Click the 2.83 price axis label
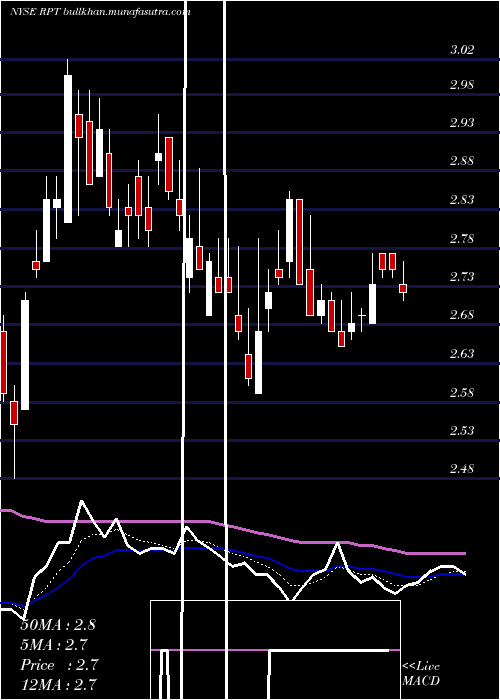 coord(462,200)
